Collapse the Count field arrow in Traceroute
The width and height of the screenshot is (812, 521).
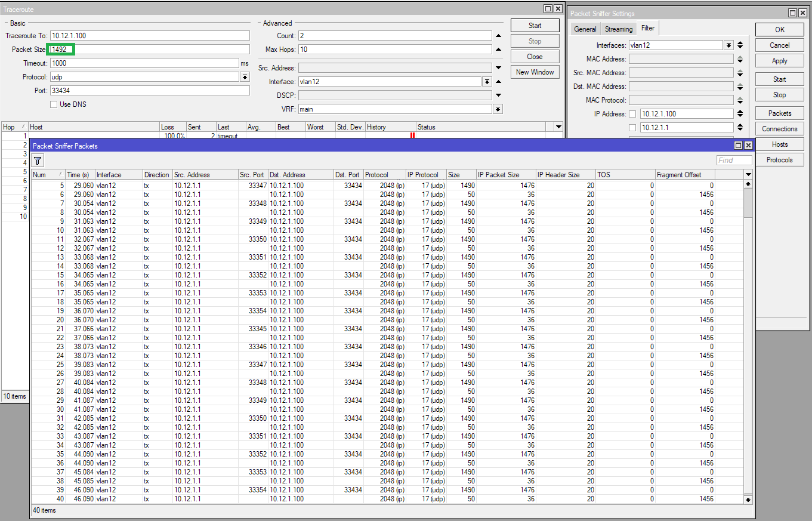pyautogui.click(x=498, y=36)
